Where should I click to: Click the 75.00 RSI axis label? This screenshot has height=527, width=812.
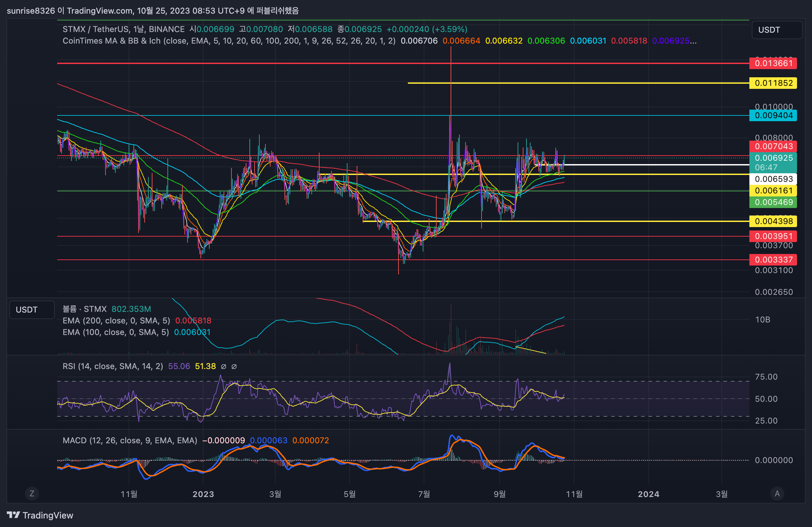[x=766, y=377]
